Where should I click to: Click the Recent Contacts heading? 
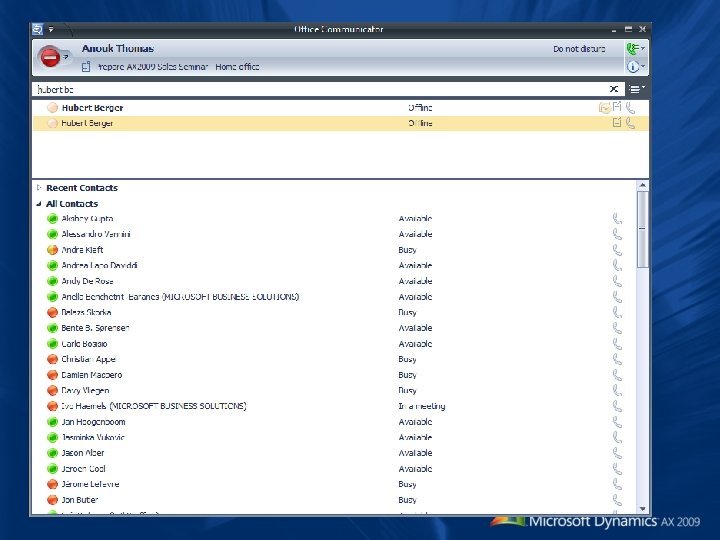pyautogui.click(x=82, y=188)
